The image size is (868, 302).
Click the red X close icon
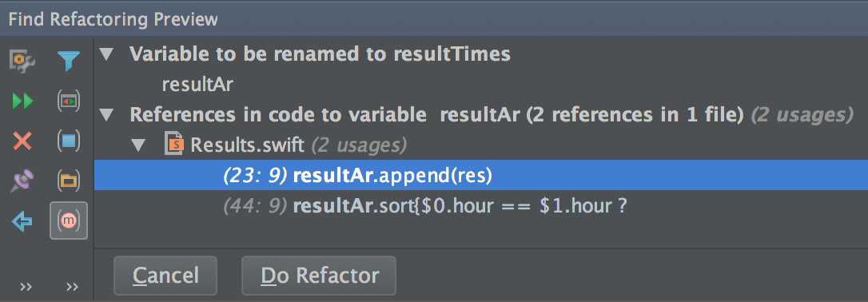pos(22,141)
